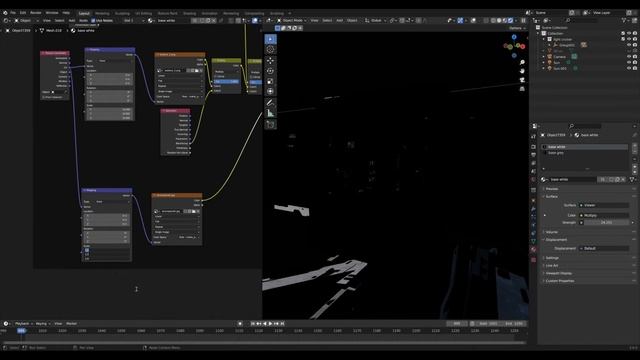Viewport: 640px width, 360px height.
Task: Click play animation button in timeline
Action: coord(270,324)
